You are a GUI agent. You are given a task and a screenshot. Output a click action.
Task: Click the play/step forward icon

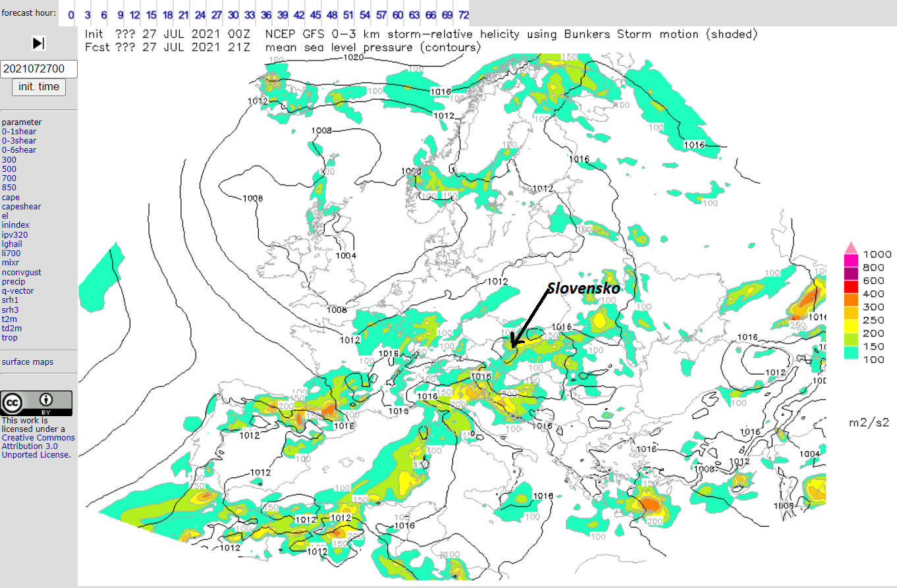tap(38, 43)
